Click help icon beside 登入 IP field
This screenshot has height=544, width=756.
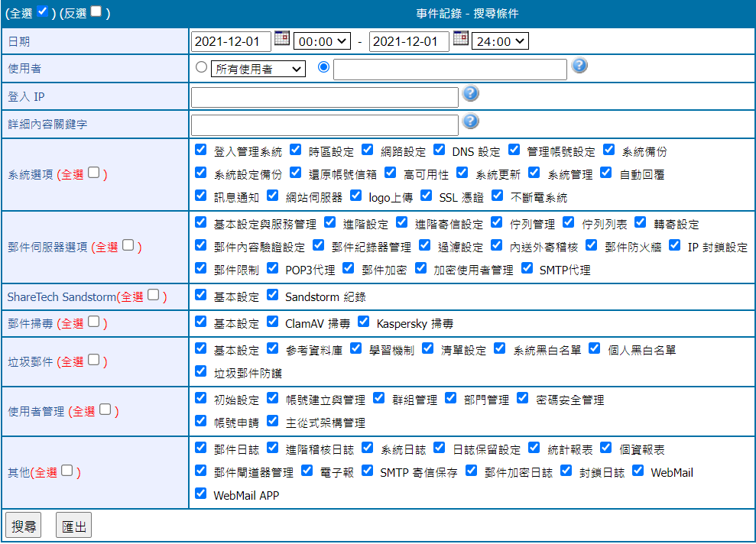tap(471, 93)
